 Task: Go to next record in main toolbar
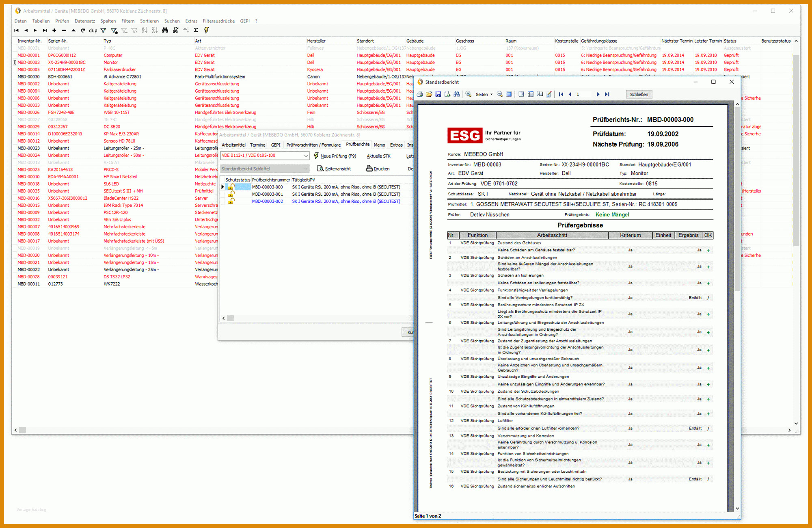click(35, 30)
